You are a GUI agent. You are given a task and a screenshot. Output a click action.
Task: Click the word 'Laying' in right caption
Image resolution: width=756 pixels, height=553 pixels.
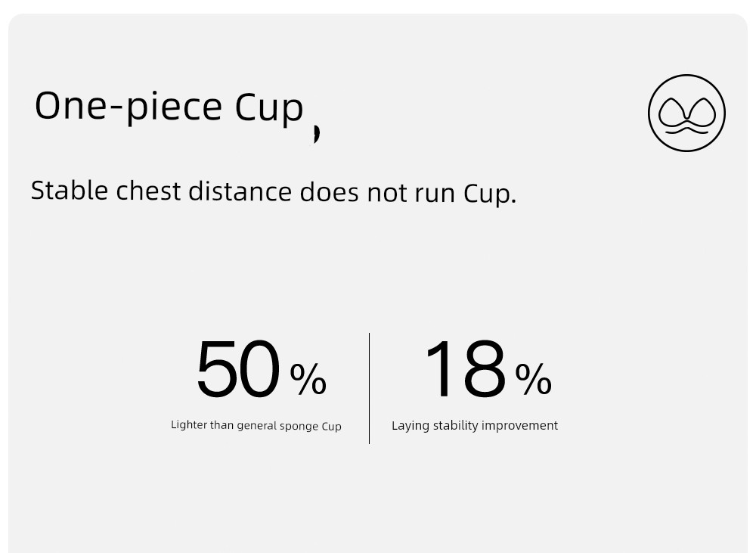411,426
